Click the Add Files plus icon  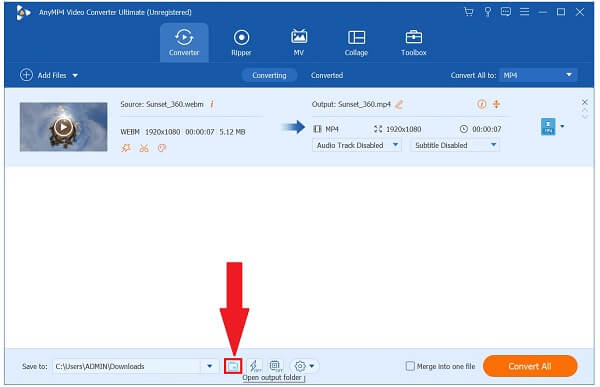tap(26, 75)
